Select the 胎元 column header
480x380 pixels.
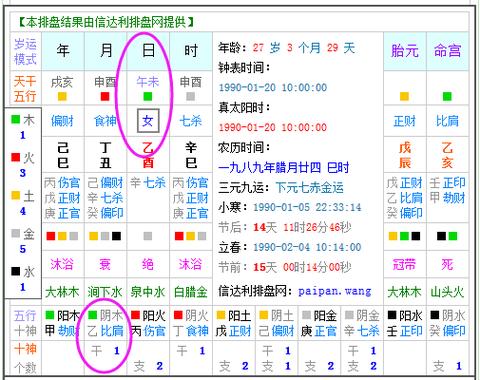pos(405,51)
